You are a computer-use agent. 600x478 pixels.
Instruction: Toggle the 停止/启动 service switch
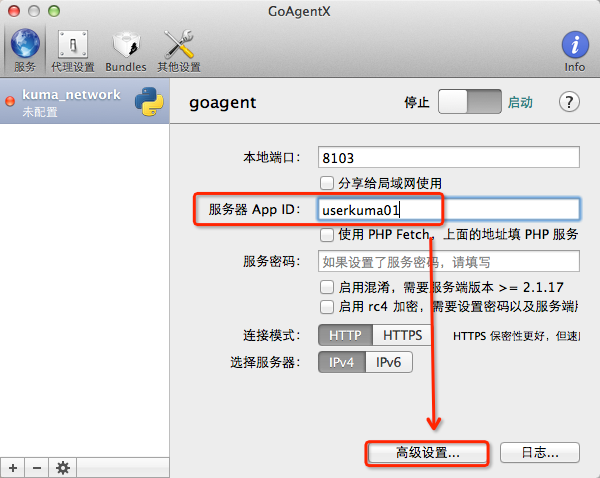coord(469,102)
